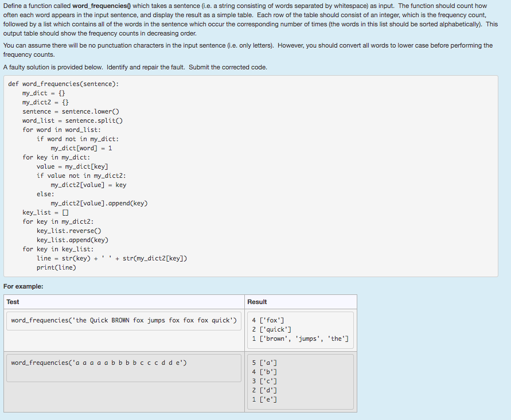Click the 'if value not in my_dict2:' line

[x=81, y=176]
